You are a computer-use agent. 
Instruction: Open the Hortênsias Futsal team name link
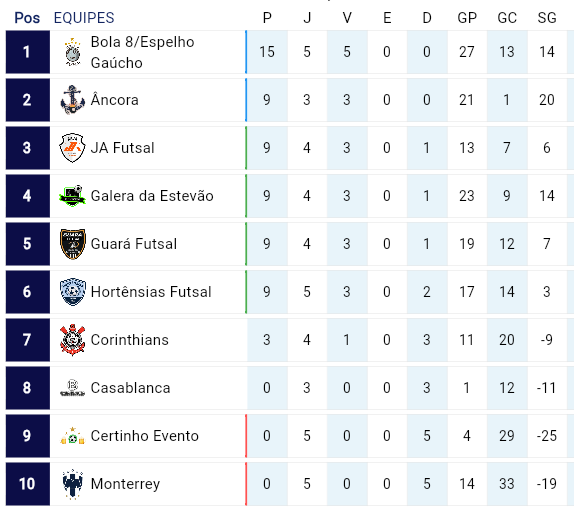151,292
